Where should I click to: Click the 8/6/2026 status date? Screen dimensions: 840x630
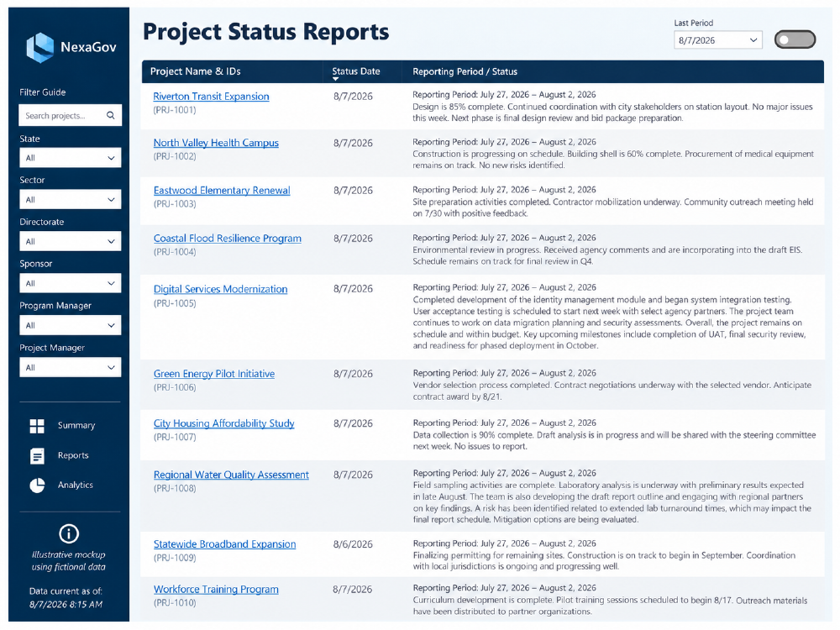pyautogui.click(x=353, y=544)
